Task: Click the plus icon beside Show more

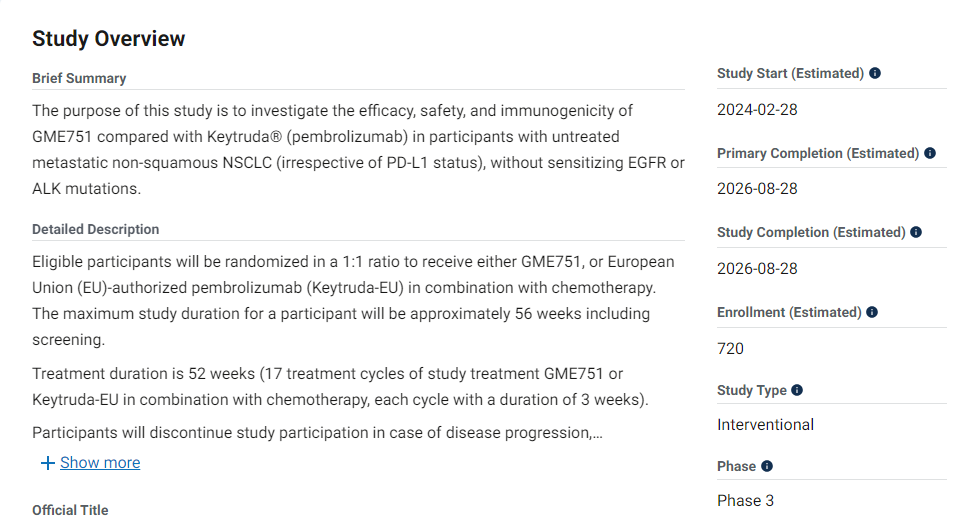Action: [x=47, y=463]
